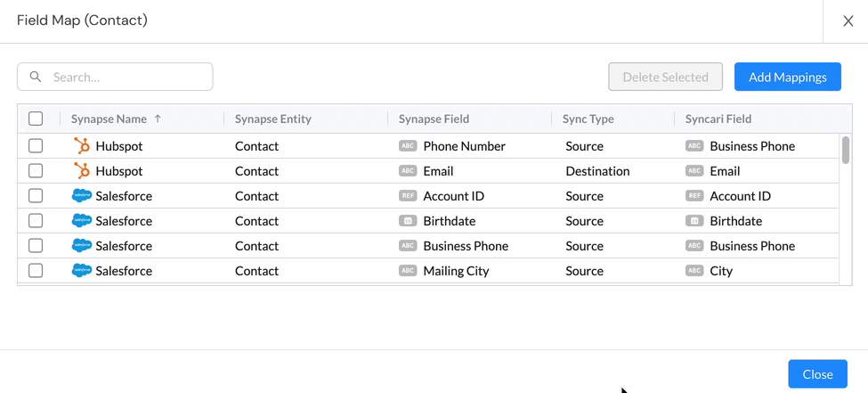This screenshot has height=393, width=868.
Task: Check the Salesforce Business Phone row checkbox
Action: (36, 246)
